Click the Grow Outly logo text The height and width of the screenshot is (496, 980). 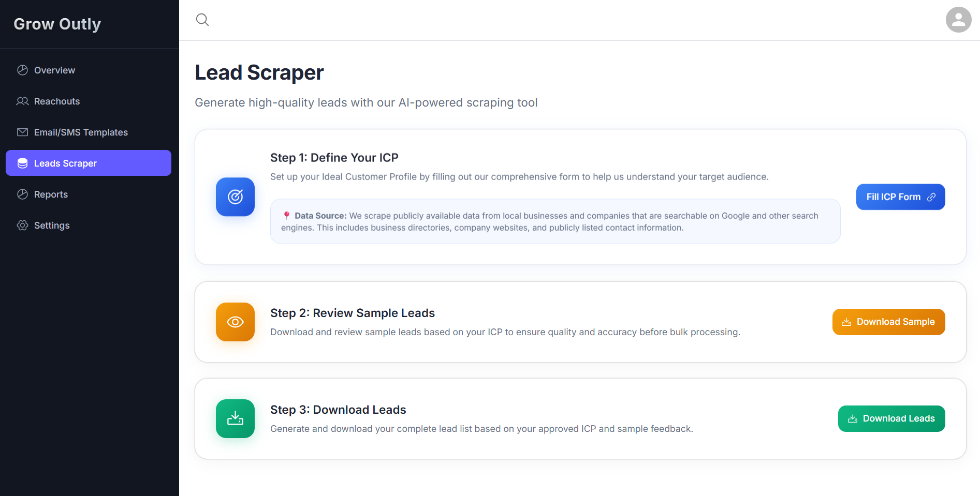[x=57, y=24]
